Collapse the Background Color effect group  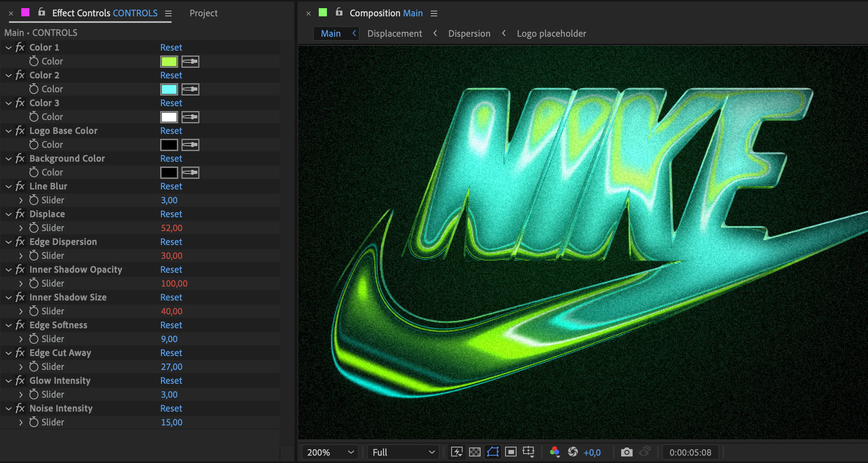click(9, 158)
